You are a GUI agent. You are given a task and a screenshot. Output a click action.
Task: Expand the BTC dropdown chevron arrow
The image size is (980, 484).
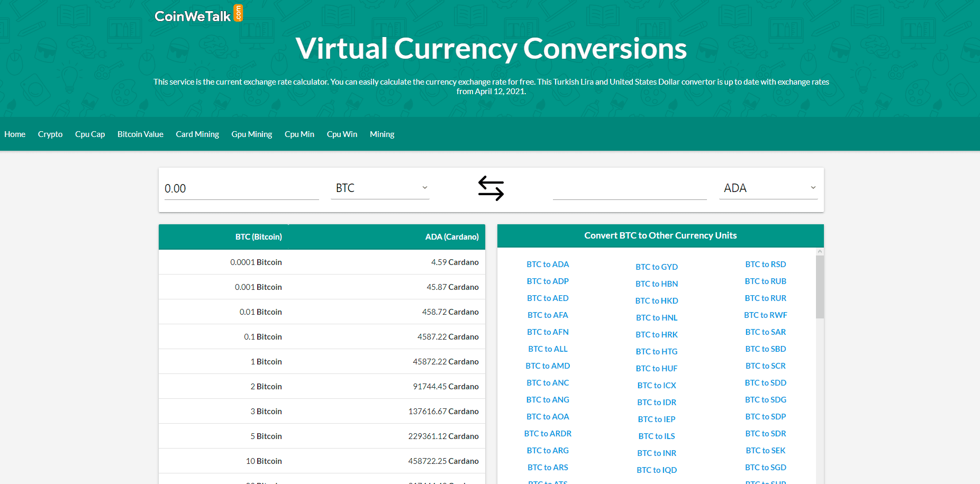click(424, 188)
